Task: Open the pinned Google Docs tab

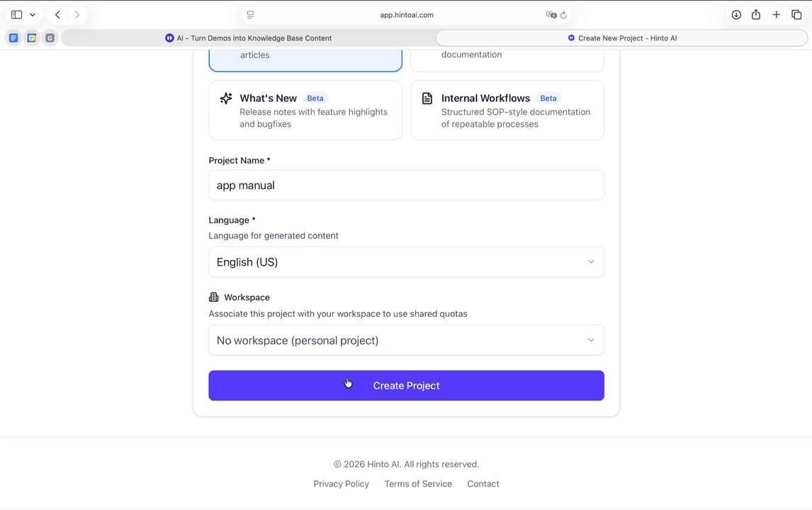Action: click(x=13, y=38)
